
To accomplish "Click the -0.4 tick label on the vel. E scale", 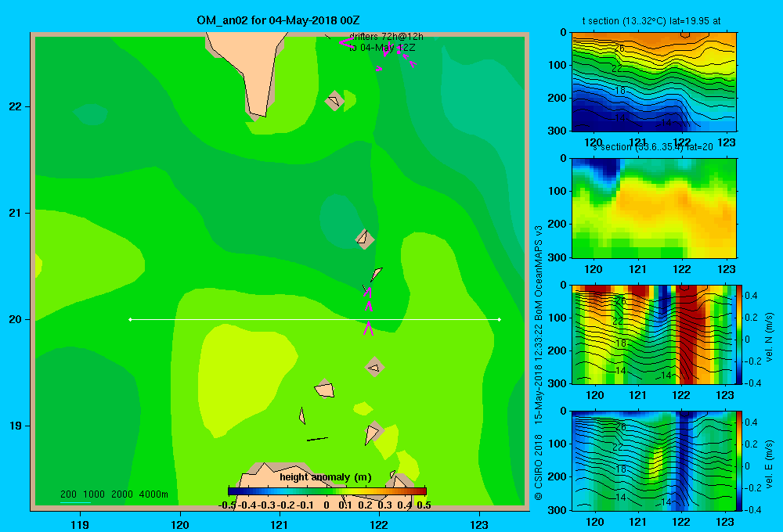I will tap(752, 509).
